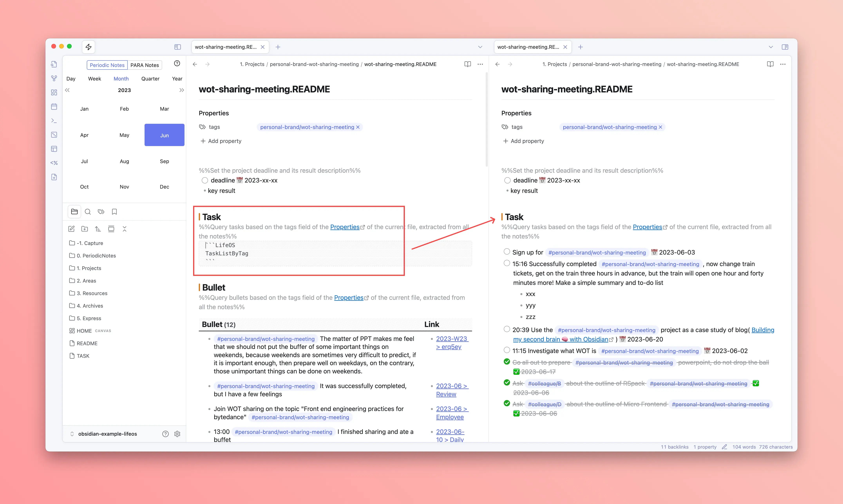Open the graph view ribbon icon

[54, 78]
